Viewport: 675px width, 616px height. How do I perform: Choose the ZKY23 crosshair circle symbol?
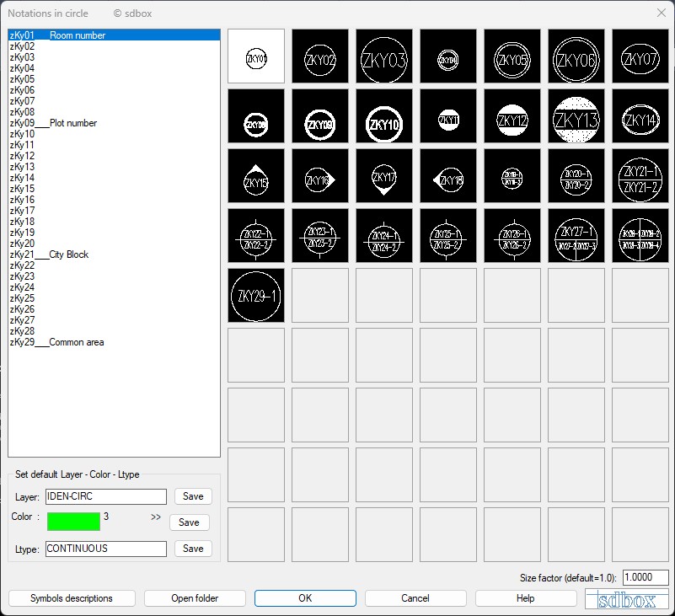320,235
